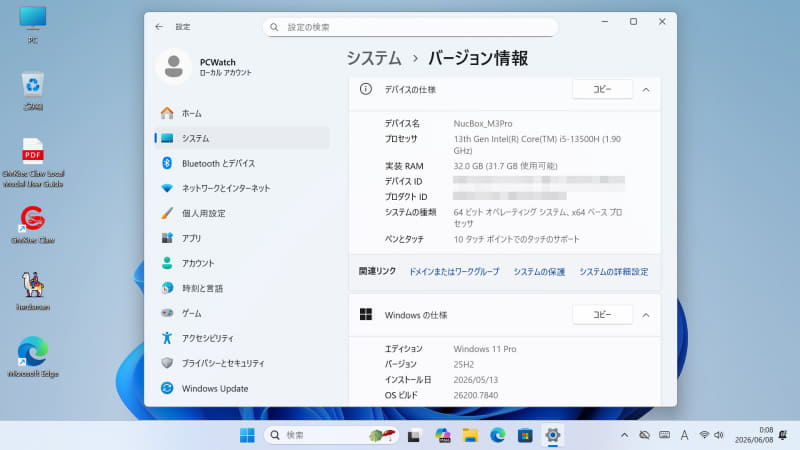
Task: Open Task View on the taskbar
Action: [414, 435]
